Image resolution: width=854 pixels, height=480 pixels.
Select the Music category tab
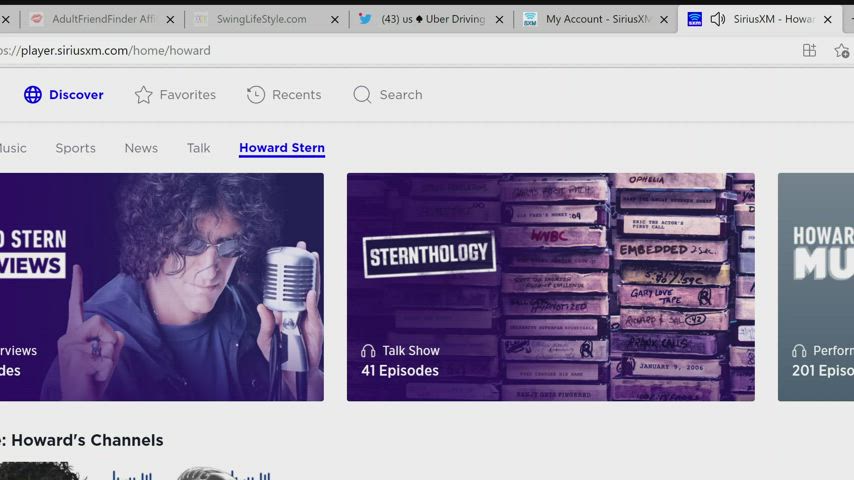13,148
